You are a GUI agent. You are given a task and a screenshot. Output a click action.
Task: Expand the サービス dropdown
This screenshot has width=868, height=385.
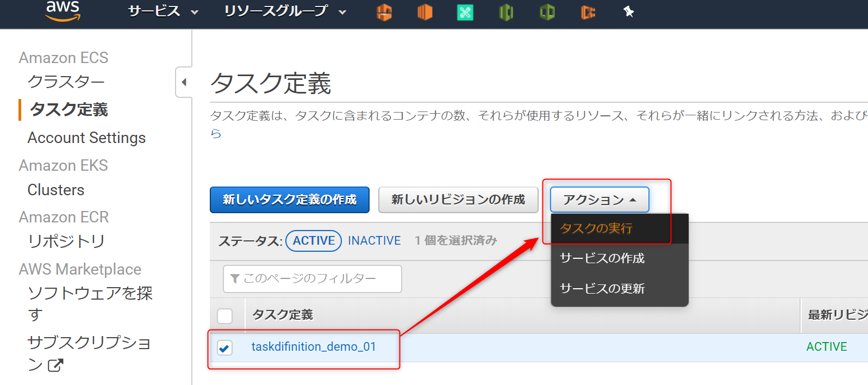(163, 11)
